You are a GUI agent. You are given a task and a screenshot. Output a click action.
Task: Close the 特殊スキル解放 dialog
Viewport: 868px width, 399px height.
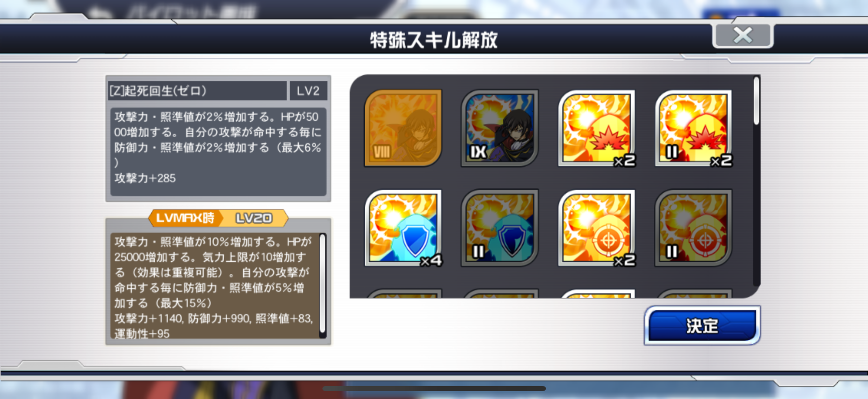pos(743,35)
